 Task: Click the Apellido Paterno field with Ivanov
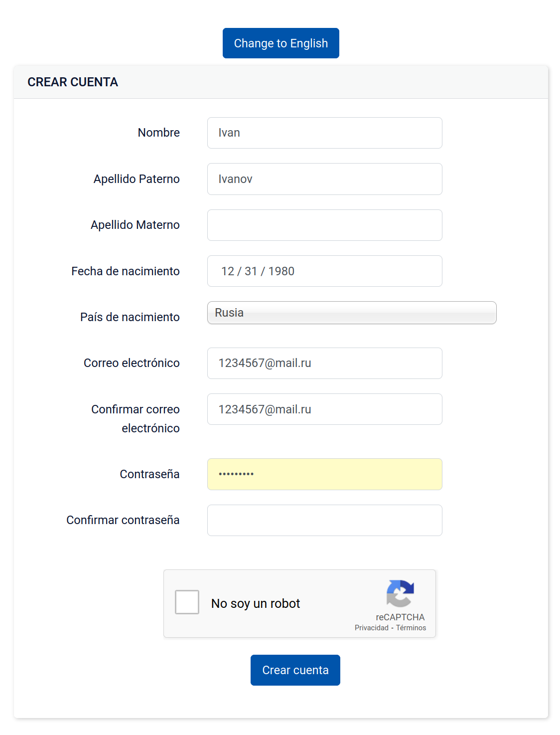(x=324, y=179)
